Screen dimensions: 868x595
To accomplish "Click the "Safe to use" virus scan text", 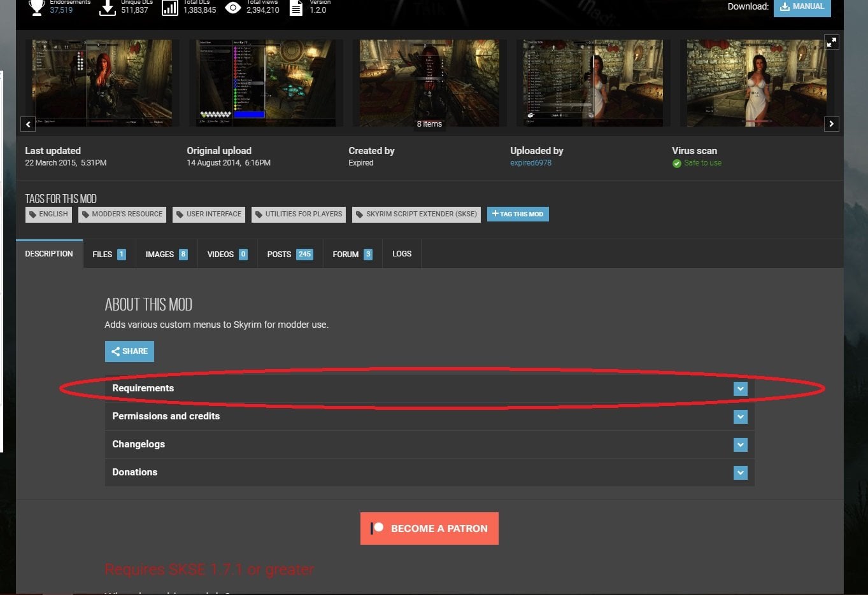I will pyautogui.click(x=703, y=163).
